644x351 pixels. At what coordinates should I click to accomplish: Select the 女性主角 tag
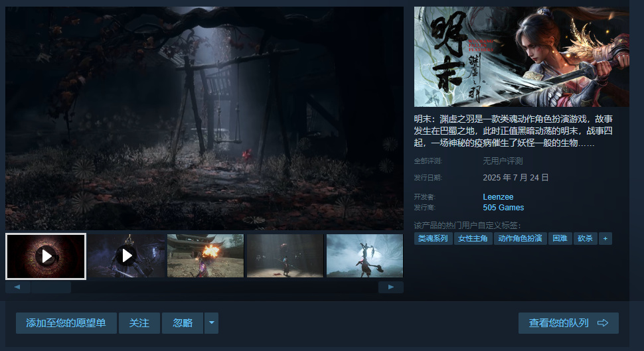473,238
